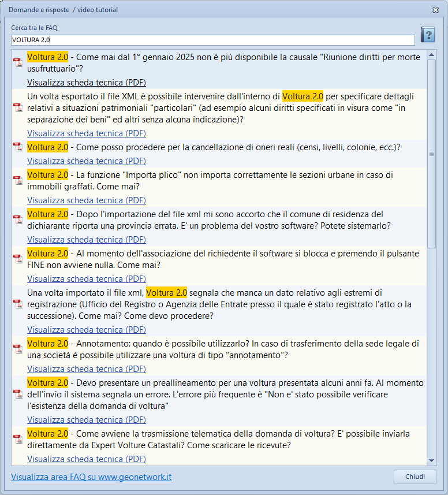Click PDF icon for 'cancellazione di oneri reali' question
448x495 pixels.
click(18, 147)
